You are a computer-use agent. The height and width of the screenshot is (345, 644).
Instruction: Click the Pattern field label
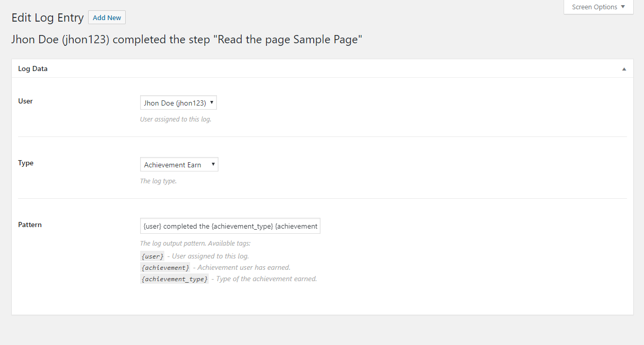[30, 225]
